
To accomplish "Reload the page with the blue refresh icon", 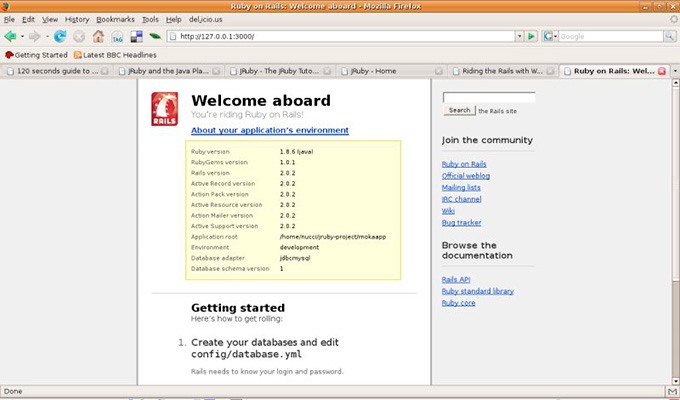I will pyautogui.click(x=60, y=36).
